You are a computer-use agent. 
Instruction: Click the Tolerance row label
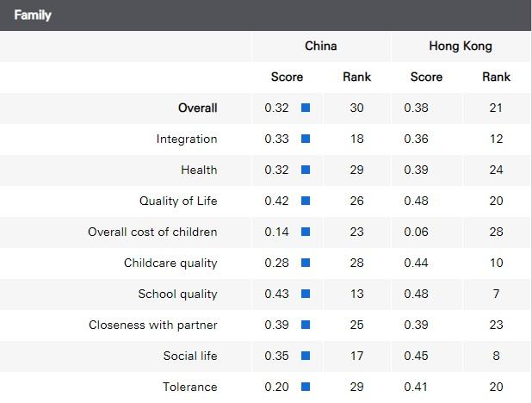pos(190,387)
